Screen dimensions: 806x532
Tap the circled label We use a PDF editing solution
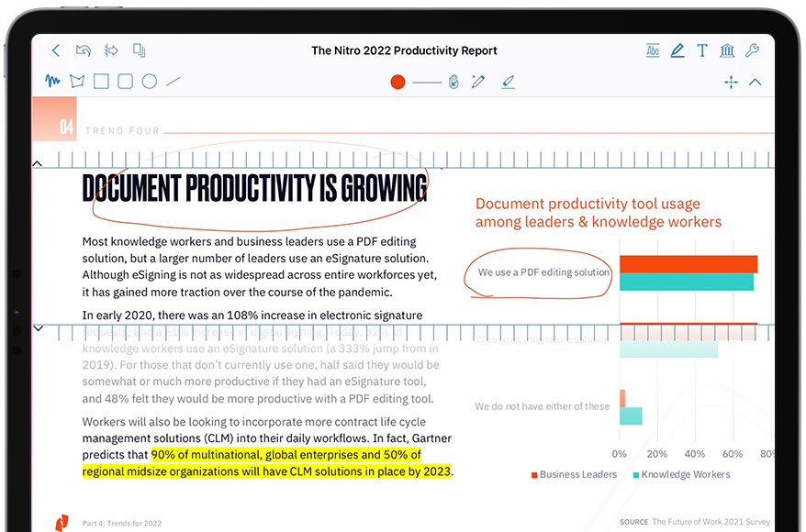click(x=543, y=272)
